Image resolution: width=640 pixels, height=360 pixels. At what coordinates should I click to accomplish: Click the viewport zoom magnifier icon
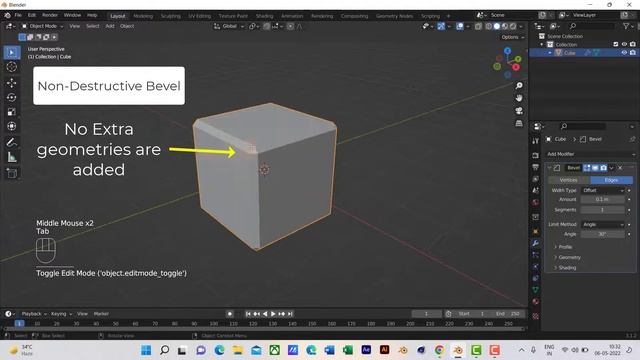coord(519,86)
